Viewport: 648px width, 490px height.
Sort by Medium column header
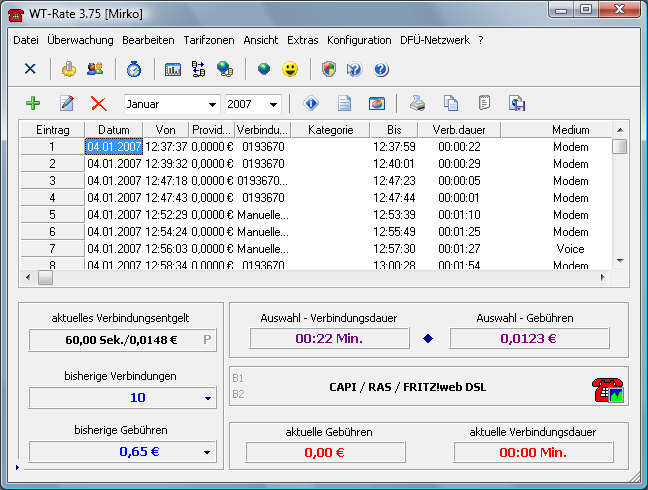point(570,130)
